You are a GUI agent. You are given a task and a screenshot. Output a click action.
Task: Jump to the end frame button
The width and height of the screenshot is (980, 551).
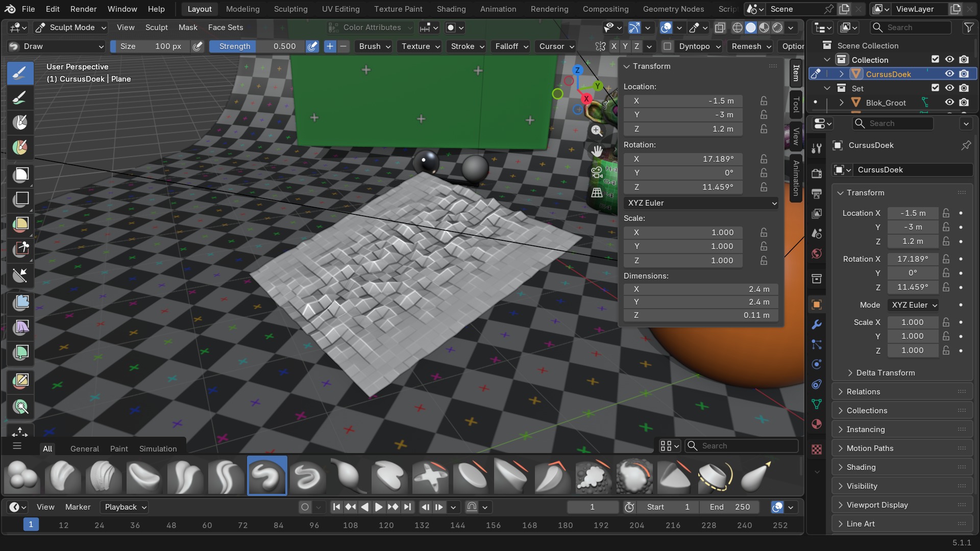(407, 507)
